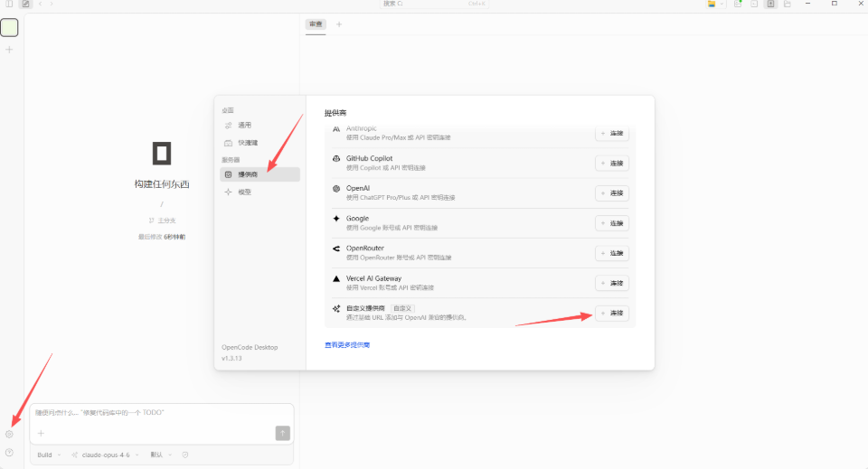The width and height of the screenshot is (868, 469).
Task: Click the new session edit icon
Action: [25, 4]
